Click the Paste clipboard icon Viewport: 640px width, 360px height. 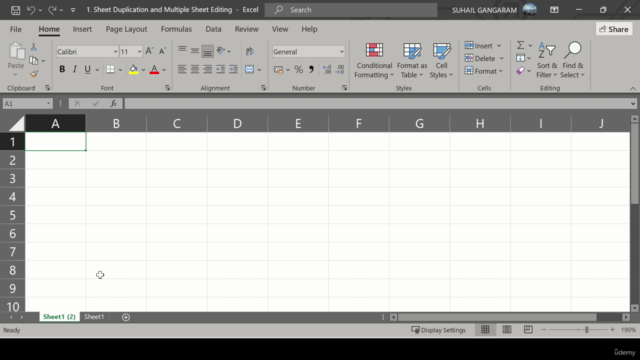pyautogui.click(x=16, y=51)
